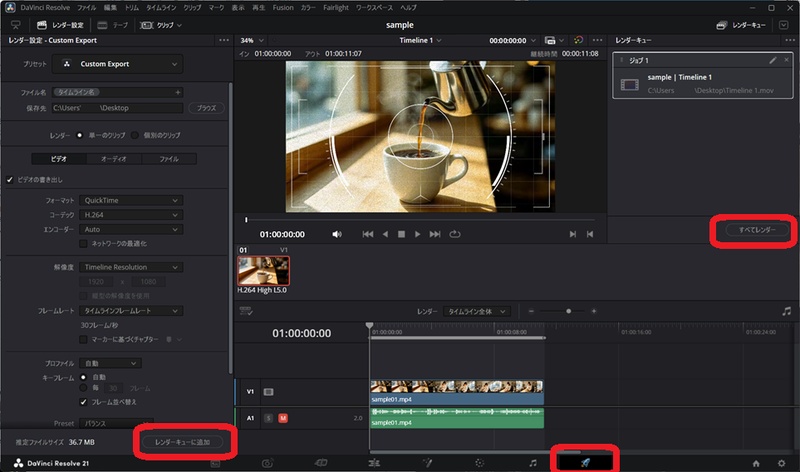800x472 pixels.
Task: Open viewer options three dots menu
Action: [x=597, y=40]
